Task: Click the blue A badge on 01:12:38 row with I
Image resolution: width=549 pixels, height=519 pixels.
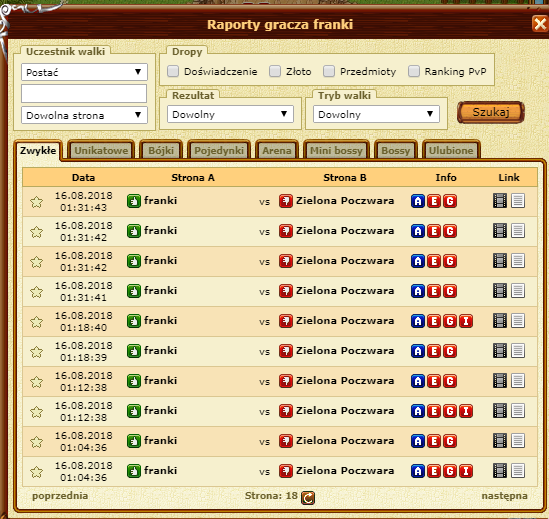Action: (x=418, y=411)
